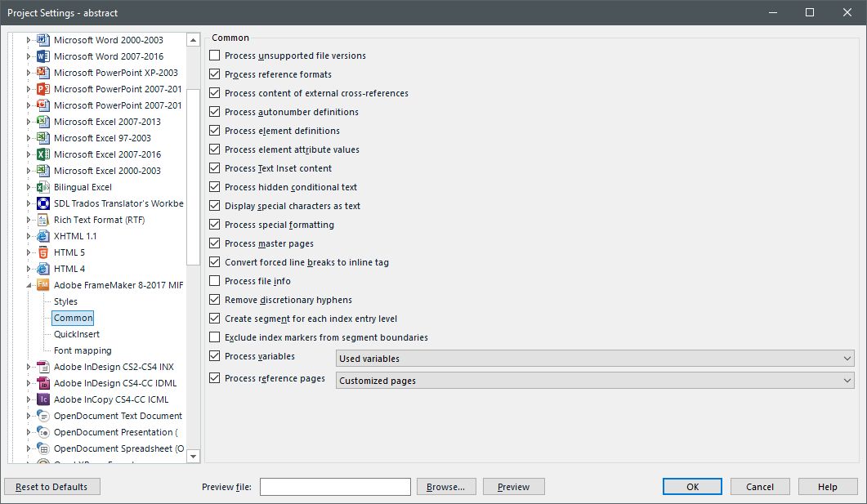Viewport: 867px width, 504px height.
Task: Click the OpenDocument Presentation icon
Action: pos(43,432)
